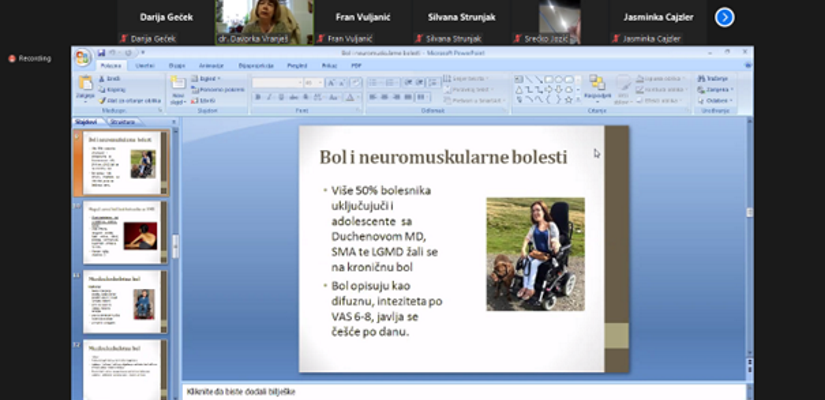The width and height of the screenshot is (825, 400).
Task: Open the Rasporedi arrange button
Action: (x=597, y=87)
